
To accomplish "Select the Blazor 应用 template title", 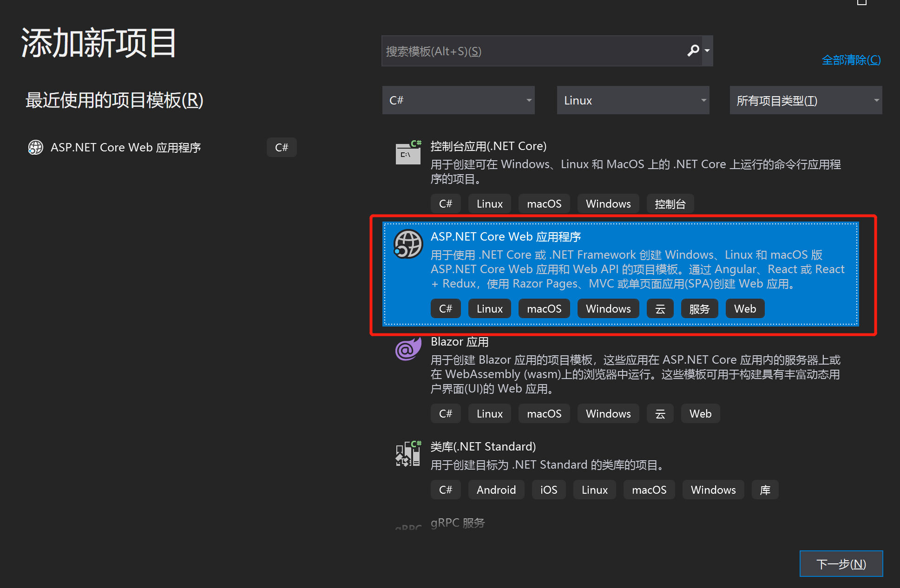I will click(x=460, y=342).
